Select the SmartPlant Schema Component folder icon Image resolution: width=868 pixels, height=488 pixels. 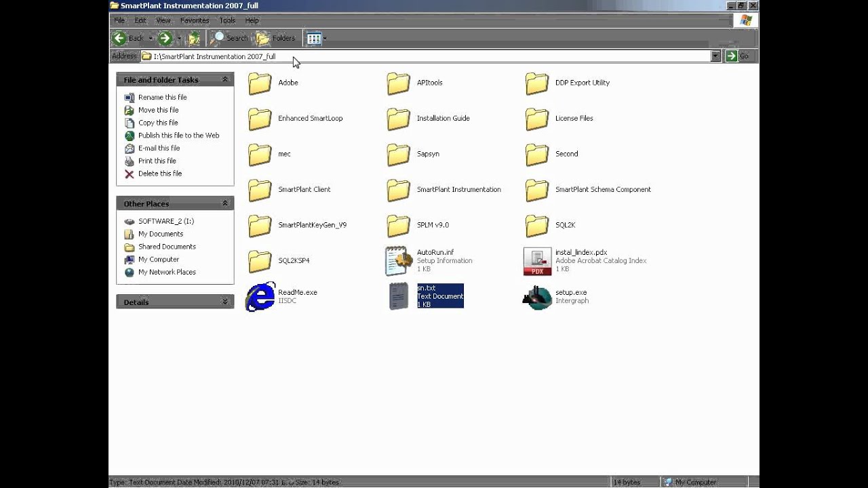tap(537, 190)
